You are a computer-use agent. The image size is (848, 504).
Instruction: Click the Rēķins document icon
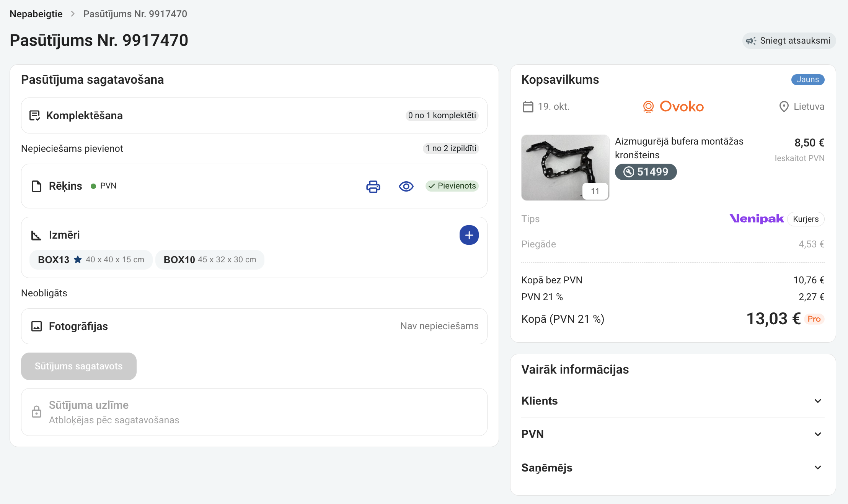point(36,186)
